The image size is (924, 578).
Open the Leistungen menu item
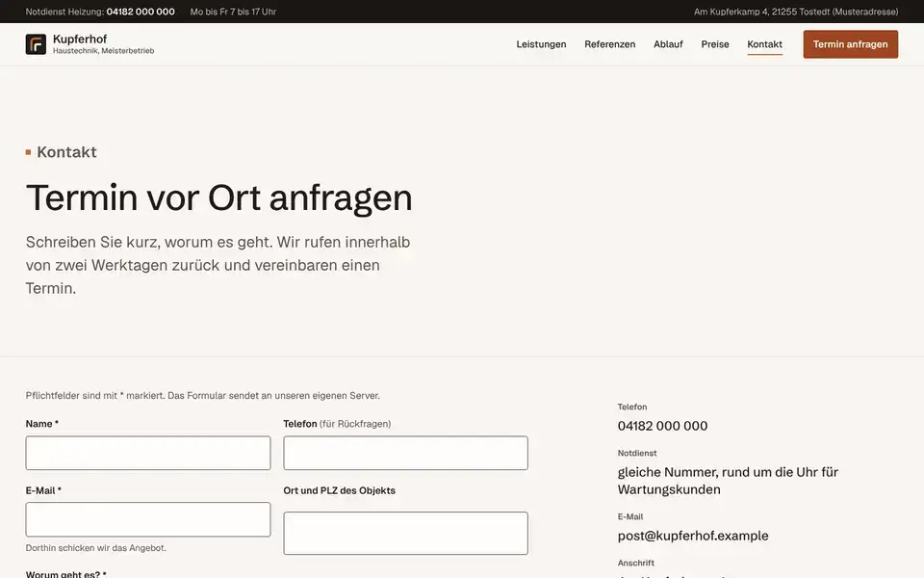(x=541, y=44)
